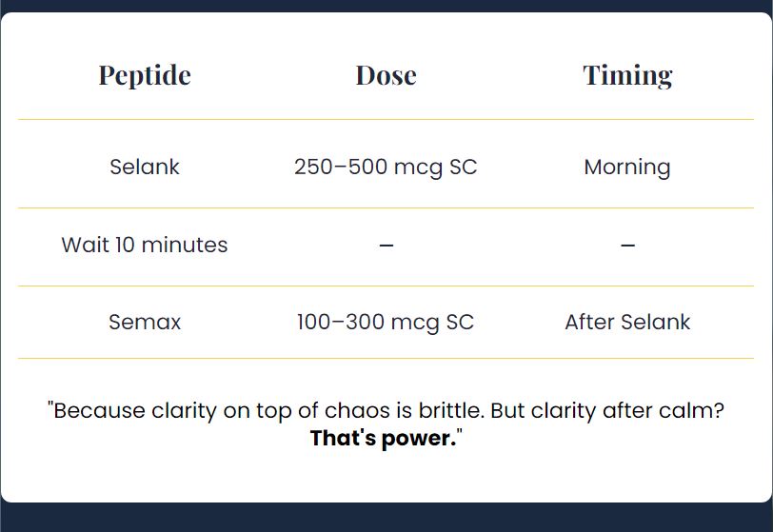Select the After Selank timing cell
The height and width of the screenshot is (532, 773).
[627, 322]
